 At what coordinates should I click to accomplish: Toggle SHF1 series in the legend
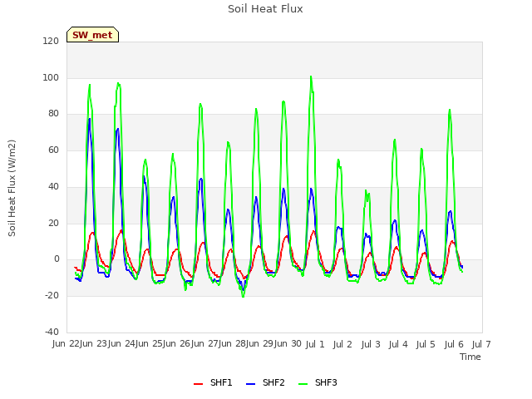click(x=213, y=382)
